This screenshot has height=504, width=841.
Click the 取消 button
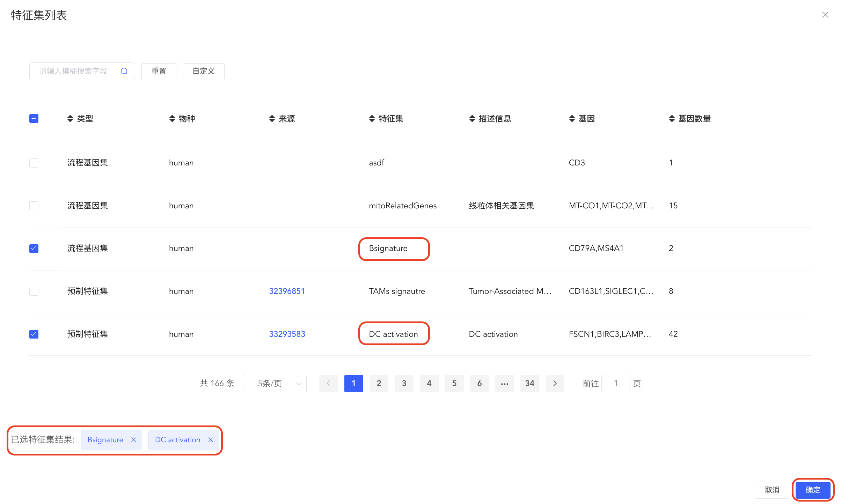coord(772,490)
